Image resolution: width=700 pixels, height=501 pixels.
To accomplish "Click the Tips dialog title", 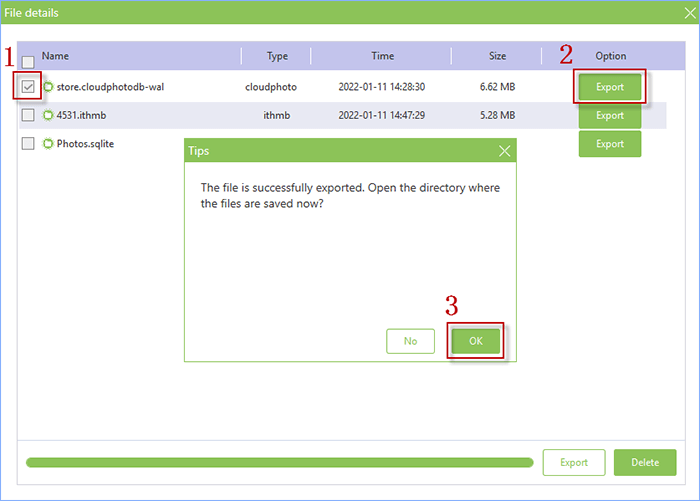I will (x=199, y=151).
